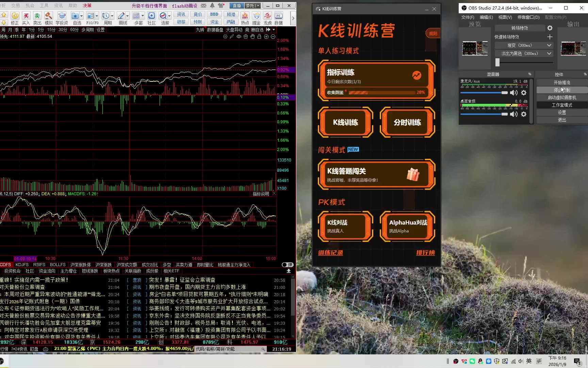Click the 买入 (buy) toolbar icon
Image resolution: width=588 pixels, height=368 pixels.
pos(26,16)
